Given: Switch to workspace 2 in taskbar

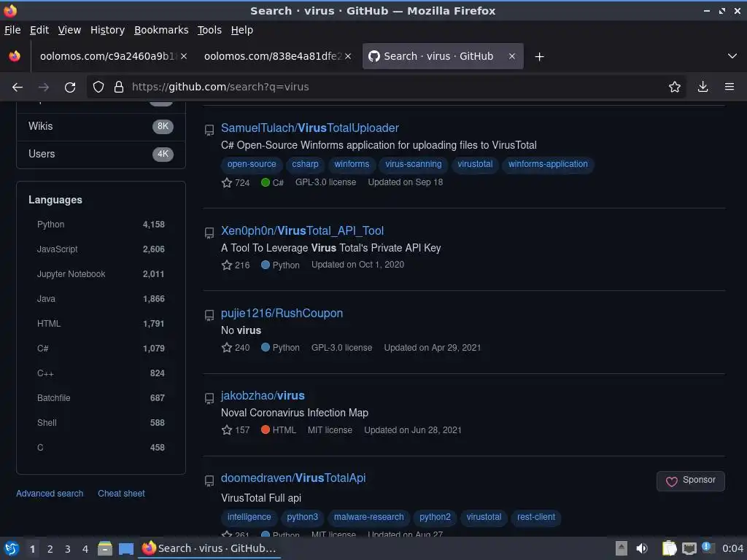Looking at the screenshot, I should pyautogui.click(x=50, y=549).
